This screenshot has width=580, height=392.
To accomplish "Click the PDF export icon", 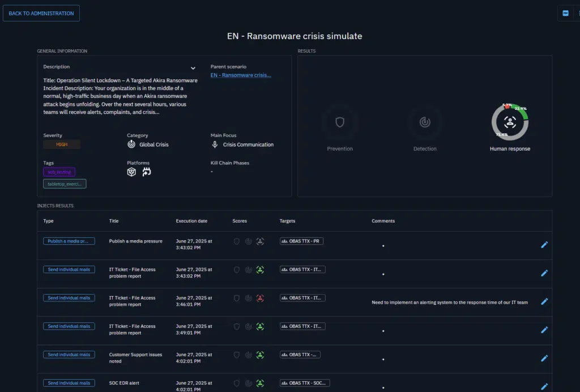I will [565, 13].
